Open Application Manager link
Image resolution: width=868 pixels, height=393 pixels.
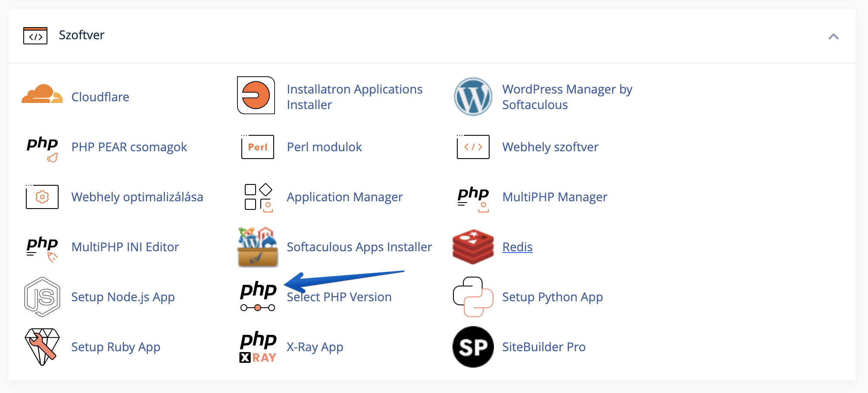(345, 197)
